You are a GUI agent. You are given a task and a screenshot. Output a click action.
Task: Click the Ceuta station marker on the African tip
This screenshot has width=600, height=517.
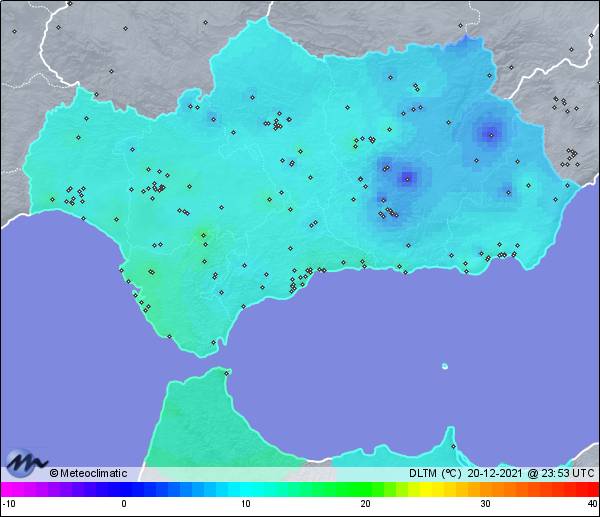point(227,373)
